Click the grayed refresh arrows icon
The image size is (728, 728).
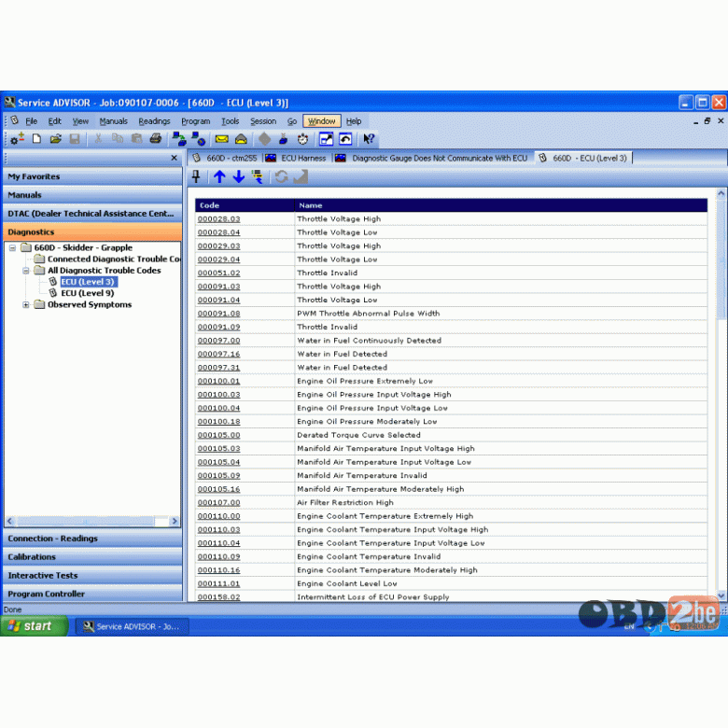(281, 176)
